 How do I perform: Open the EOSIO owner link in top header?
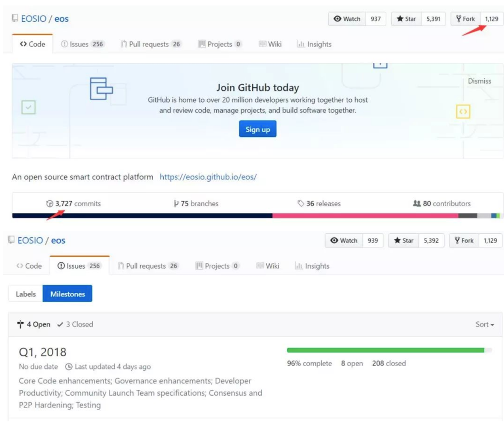(34, 19)
